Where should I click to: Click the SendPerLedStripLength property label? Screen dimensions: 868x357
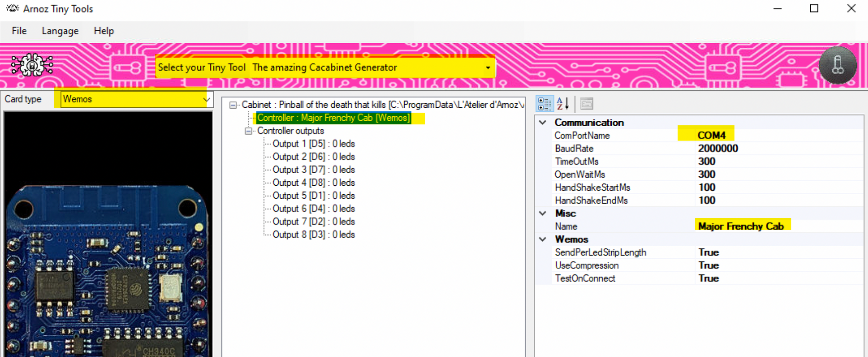point(600,252)
